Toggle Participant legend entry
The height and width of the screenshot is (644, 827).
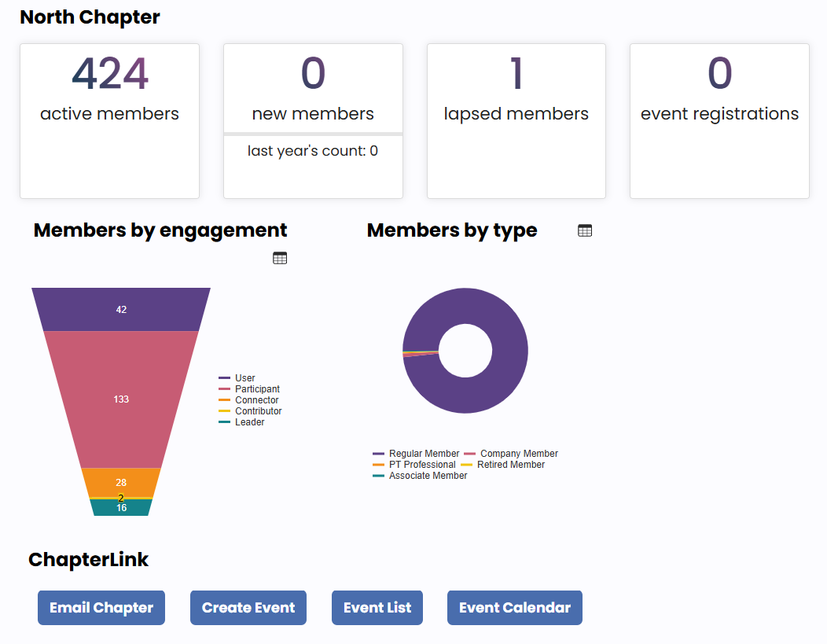[256, 389]
